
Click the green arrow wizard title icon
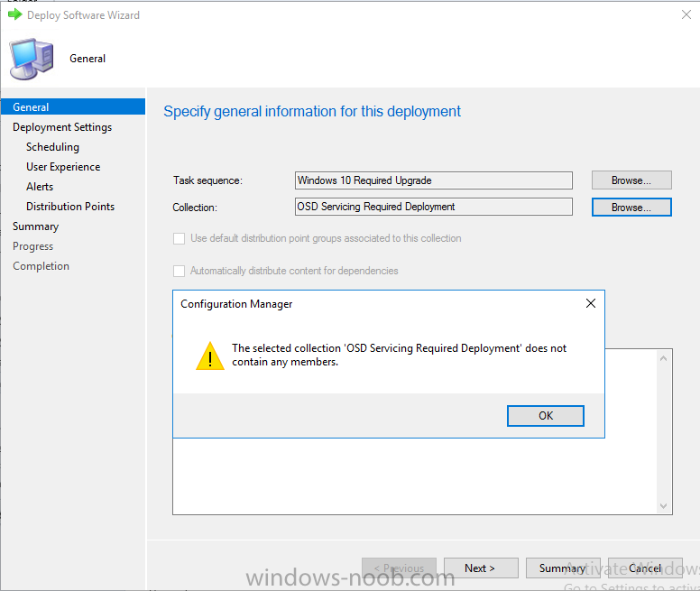(15, 14)
